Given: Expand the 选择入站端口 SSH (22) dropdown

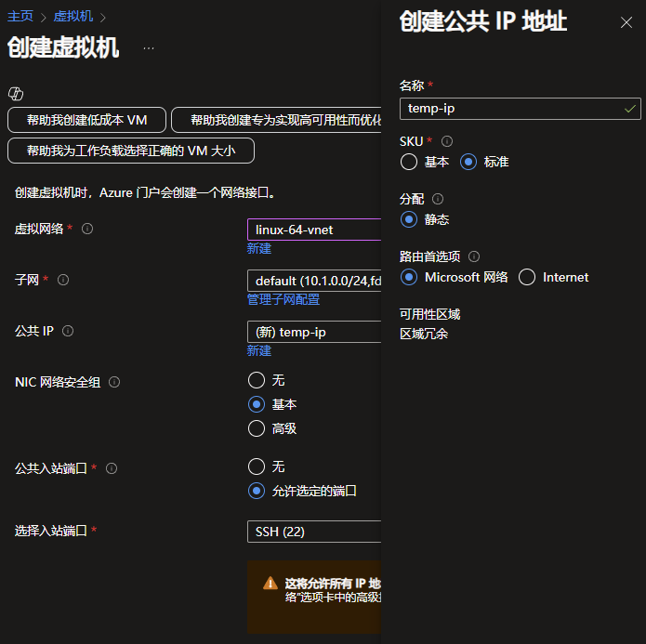Looking at the screenshot, I should tap(314, 532).
